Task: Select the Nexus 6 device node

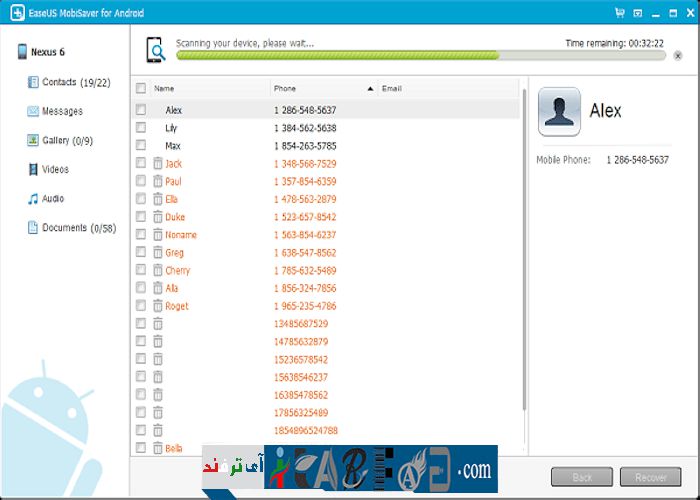Action: [x=48, y=52]
